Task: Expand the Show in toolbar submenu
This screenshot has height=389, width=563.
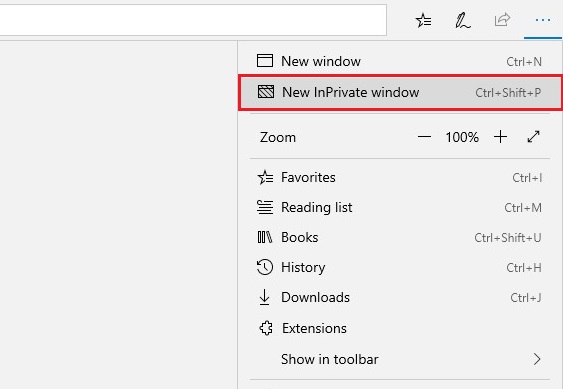Action: tap(400, 359)
